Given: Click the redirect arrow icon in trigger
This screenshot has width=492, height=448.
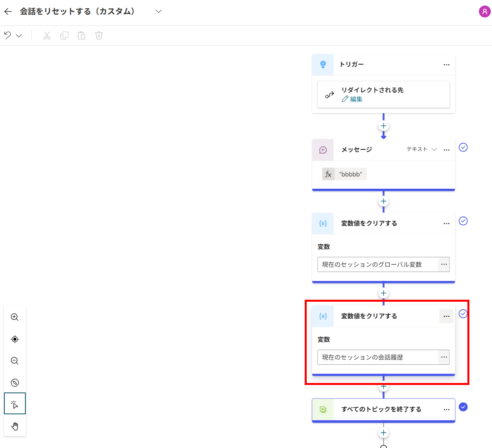Looking at the screenshot, I should point(329,95).
